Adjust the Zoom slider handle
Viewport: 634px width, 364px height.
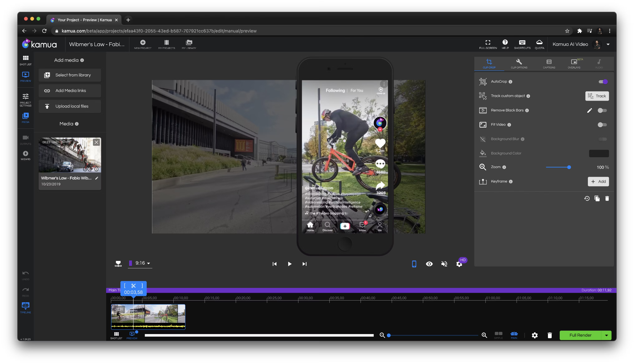click(x=569, y=167)
